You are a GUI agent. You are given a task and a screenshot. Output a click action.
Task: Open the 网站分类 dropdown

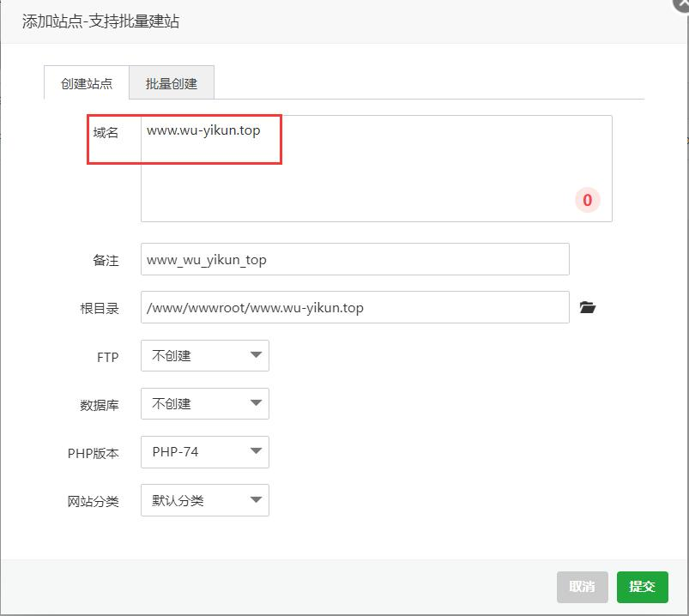205,500
